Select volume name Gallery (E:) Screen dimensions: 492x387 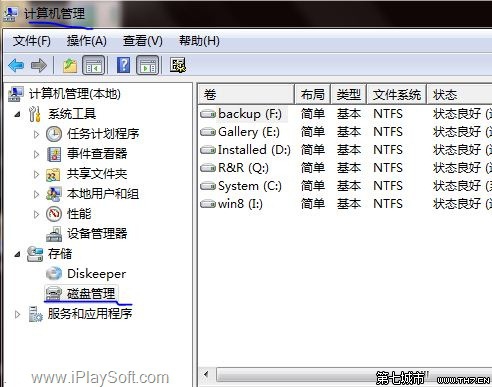click(x=249, y=132)
